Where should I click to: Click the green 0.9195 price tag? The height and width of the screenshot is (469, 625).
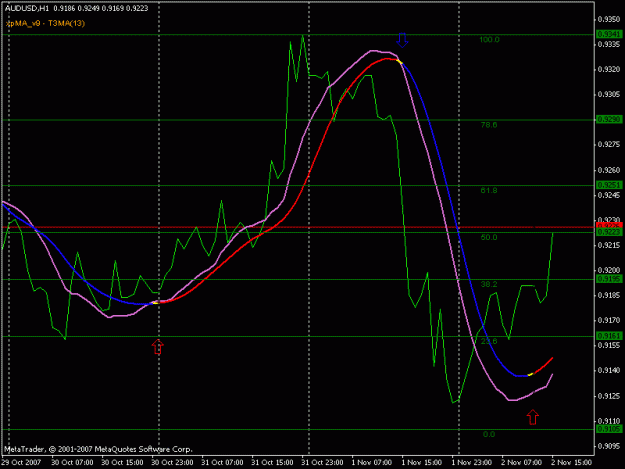(609, 279)
